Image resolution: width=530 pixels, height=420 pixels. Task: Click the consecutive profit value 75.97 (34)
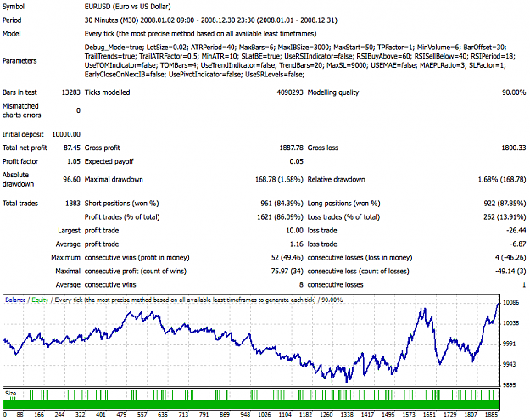(x=287, y=272)
